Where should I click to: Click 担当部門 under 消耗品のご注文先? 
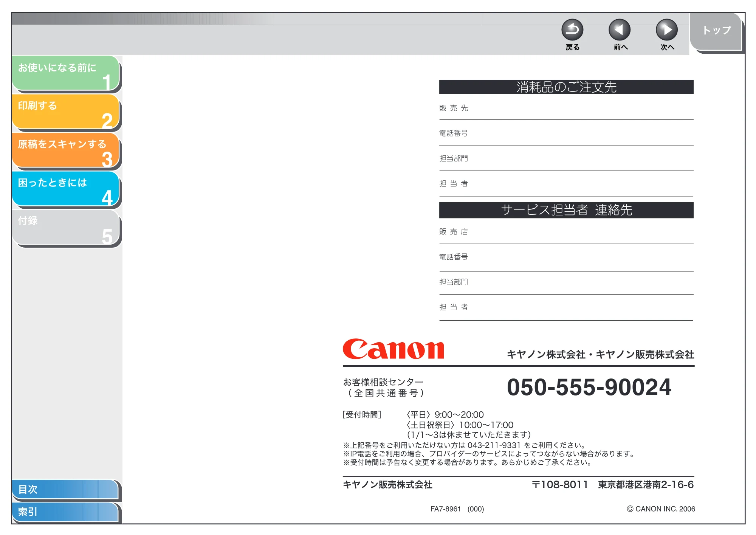click(x=454, y=158)
